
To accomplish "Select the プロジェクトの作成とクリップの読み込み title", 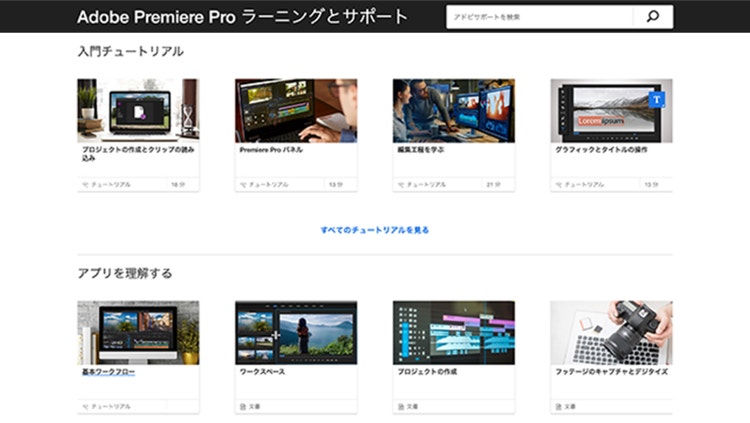I will tap(138, 154).
